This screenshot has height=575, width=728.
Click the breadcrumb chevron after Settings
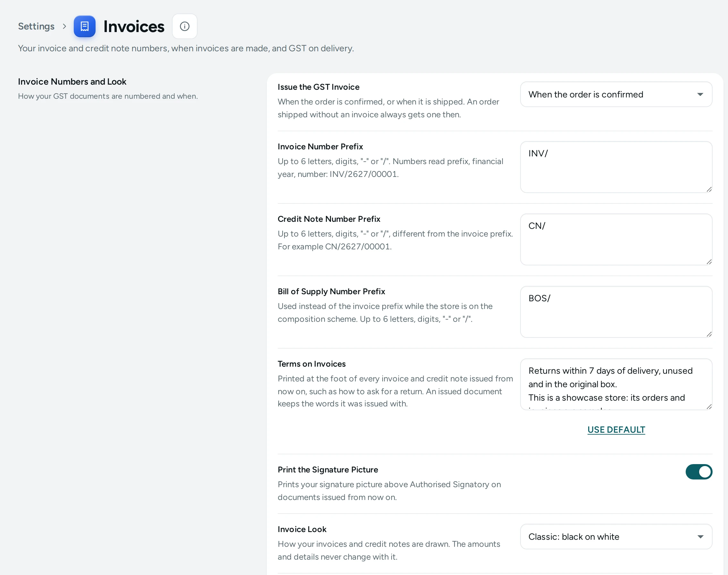click(64, 26)
